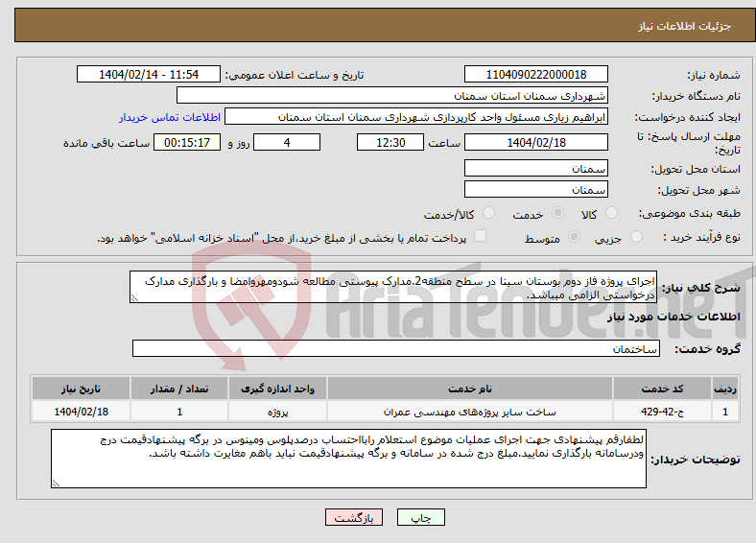Click the اطلاعات خدمات مورد نیاز heading
Viewport: 756px width, 543px height.
tap(673, 317)
